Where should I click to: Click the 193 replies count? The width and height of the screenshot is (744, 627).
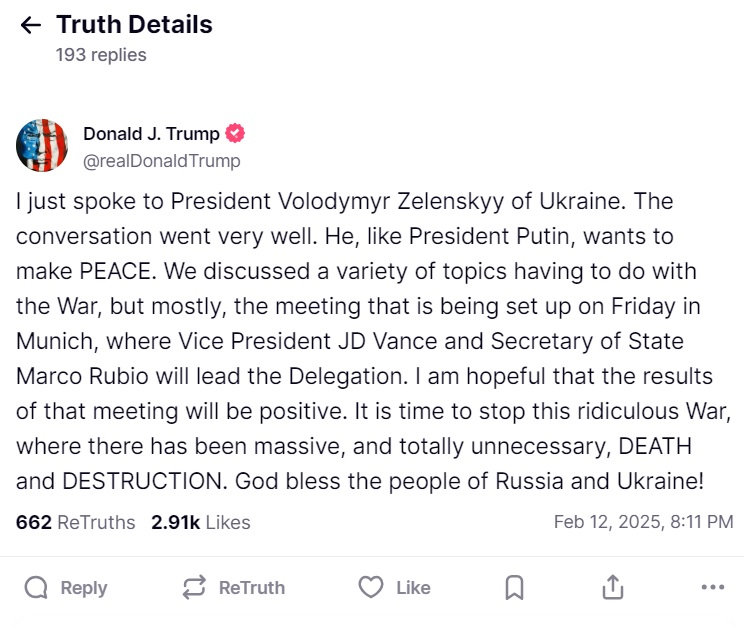(101, 55)
